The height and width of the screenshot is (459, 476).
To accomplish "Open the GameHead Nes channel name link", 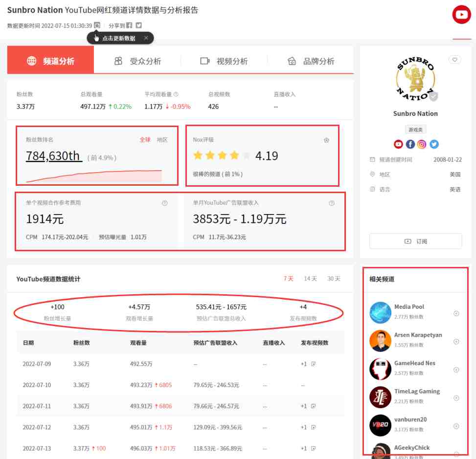I will pos(415,363).
